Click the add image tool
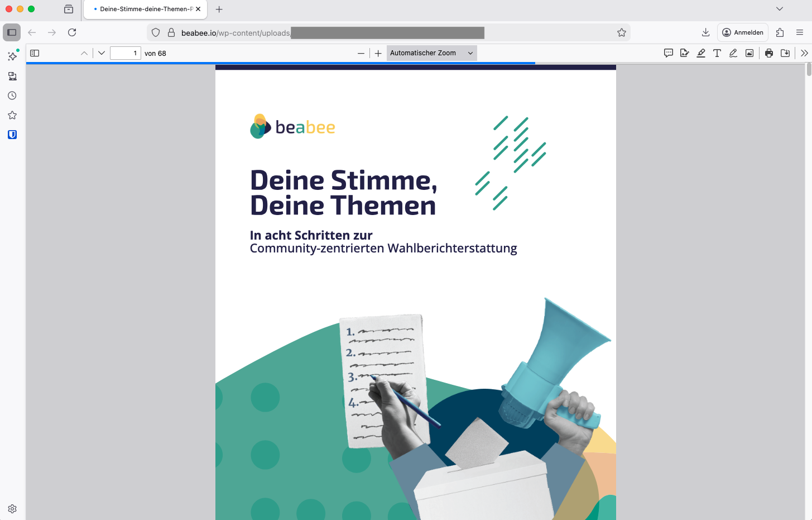The width and height of the screenshot is (812, 520). [x=749, y=53]
